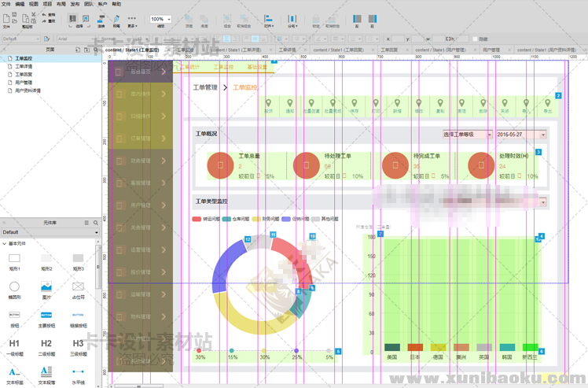Toggle the 隐藏 hidden checkbox

point(476,38)
